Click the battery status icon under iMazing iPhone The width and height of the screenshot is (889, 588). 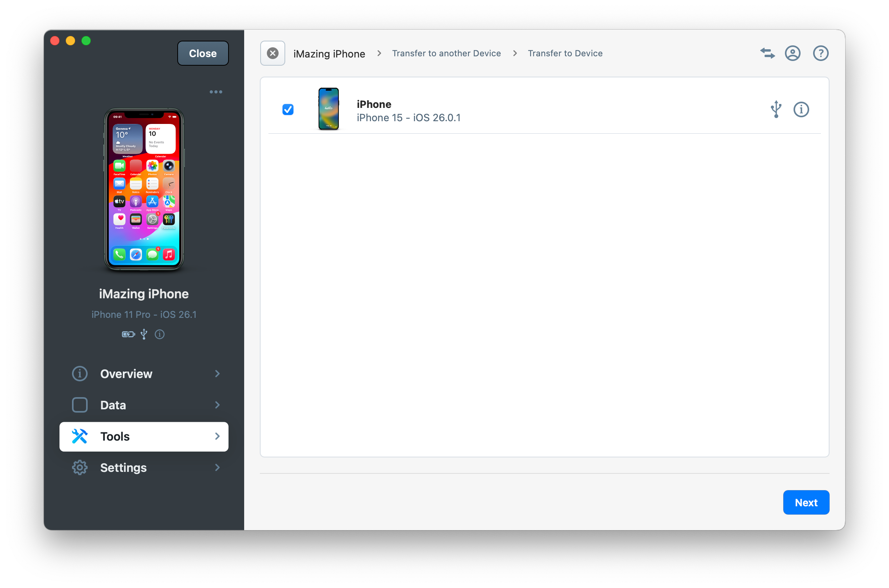coord(128,334)
